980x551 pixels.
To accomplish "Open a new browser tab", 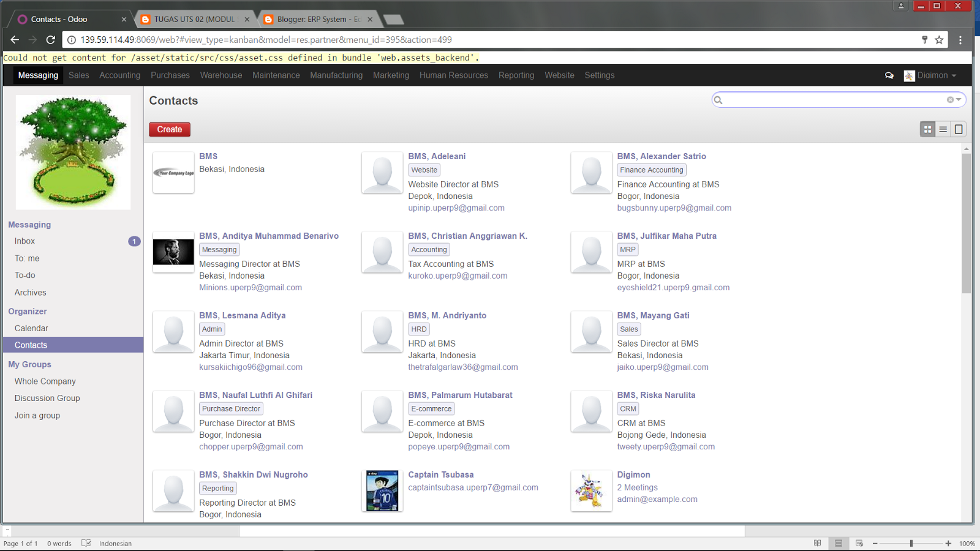I will coord(393,20).
